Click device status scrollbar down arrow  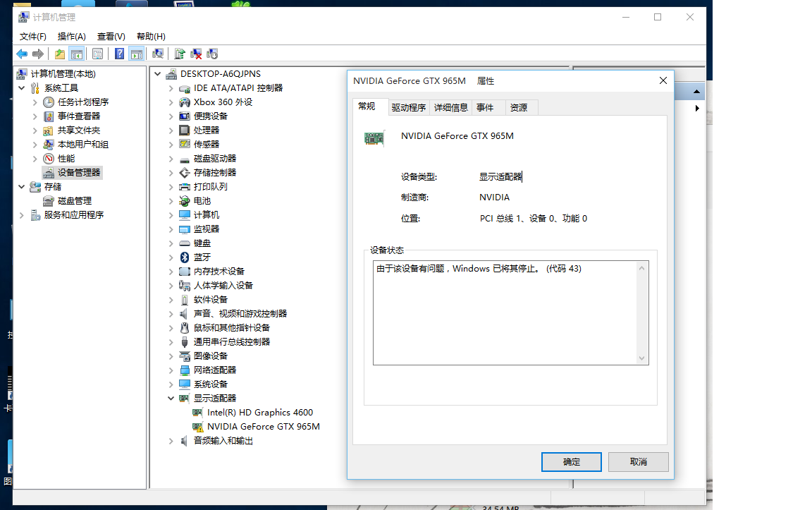(x=642, y=358)
